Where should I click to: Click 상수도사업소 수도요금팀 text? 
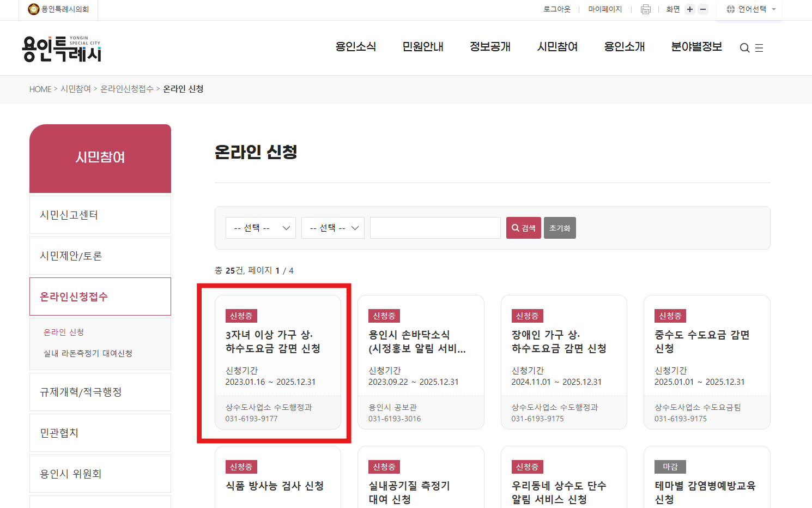698,407
